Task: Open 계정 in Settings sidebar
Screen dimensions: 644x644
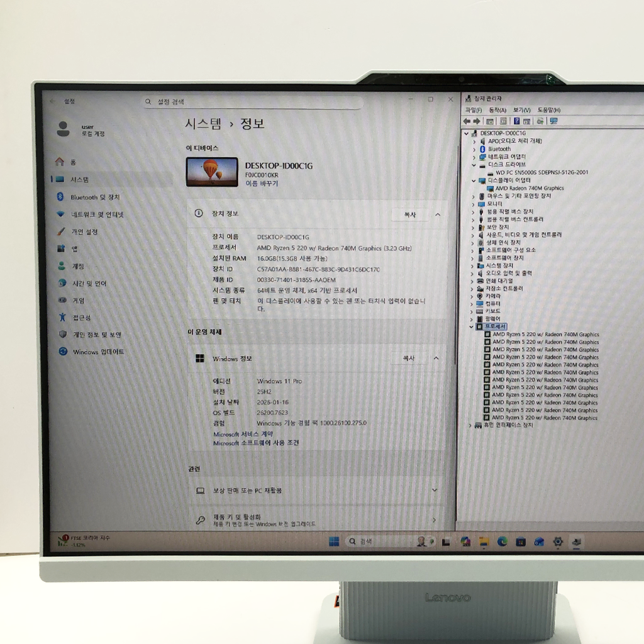Action: pyautogui.click(x=71, y=266)
